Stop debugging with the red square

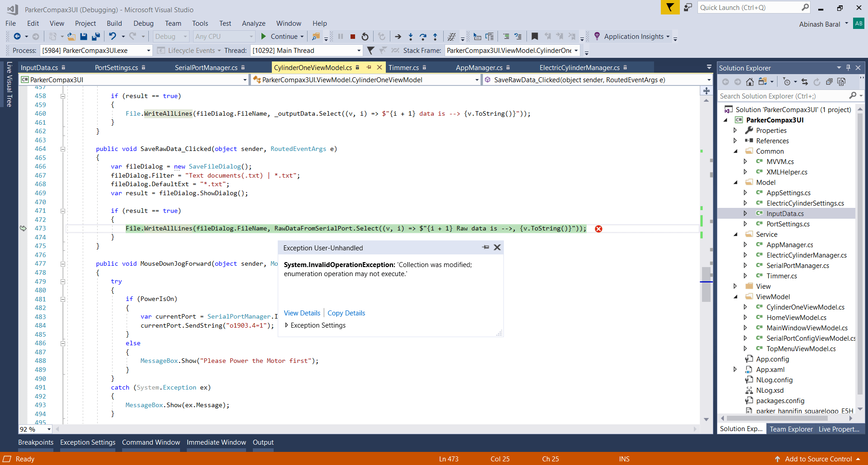[353, 37]
